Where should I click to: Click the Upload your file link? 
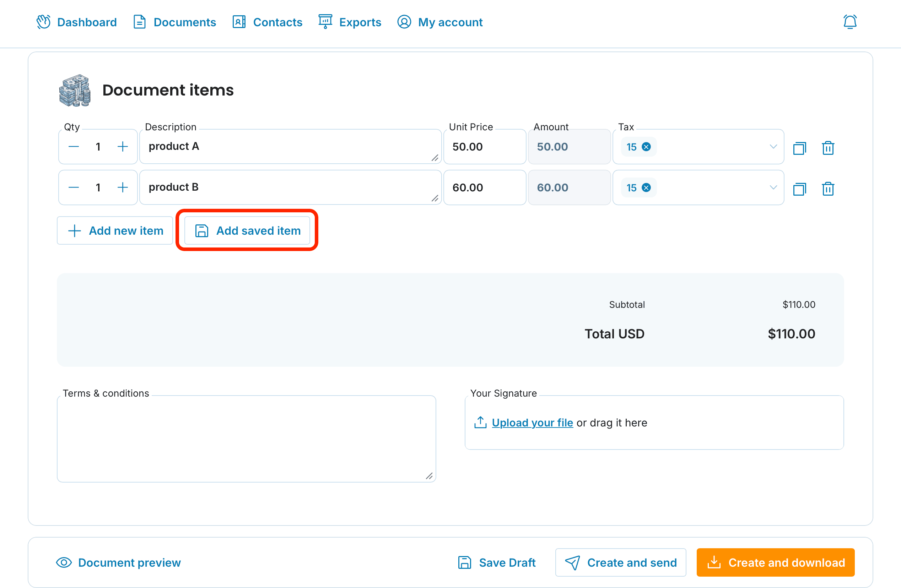(532, 423)
